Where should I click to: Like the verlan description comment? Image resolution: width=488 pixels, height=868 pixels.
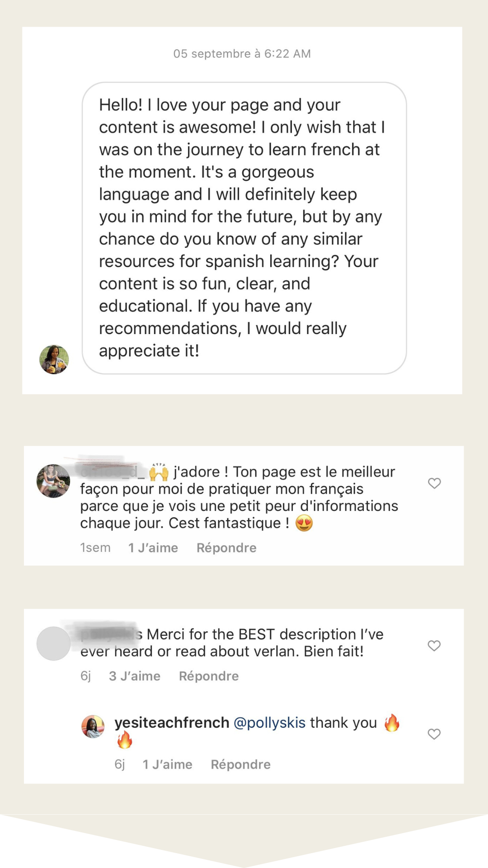pyautogui.click(x=434, y=646)
